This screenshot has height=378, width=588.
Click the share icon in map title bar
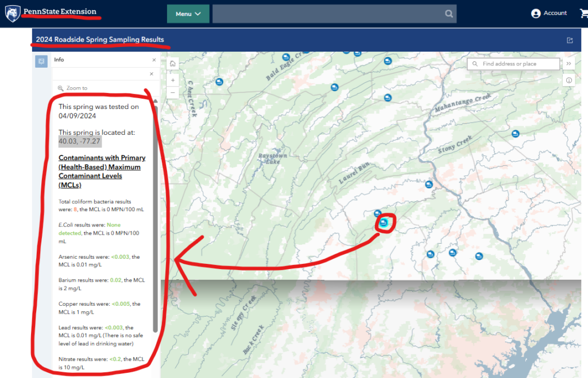coord(570,40)
